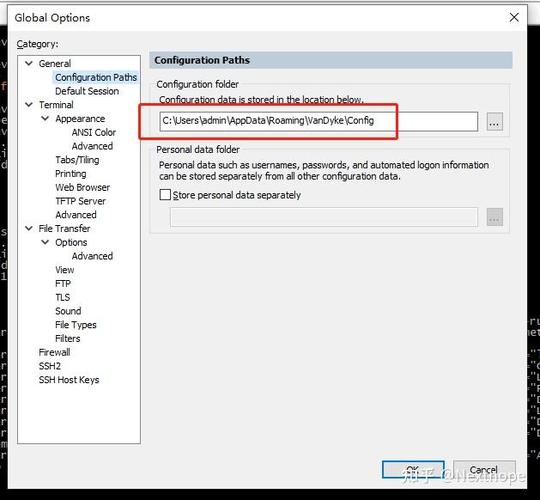Screen dimensions: 540x500
Task: Collapse the Options subcategory under File Transfer
Action: pyautogui.click(x=45, y=242)
